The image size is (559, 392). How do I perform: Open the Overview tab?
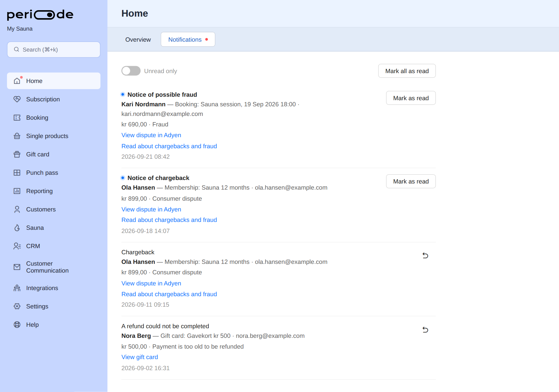click(x=138, y=40)
